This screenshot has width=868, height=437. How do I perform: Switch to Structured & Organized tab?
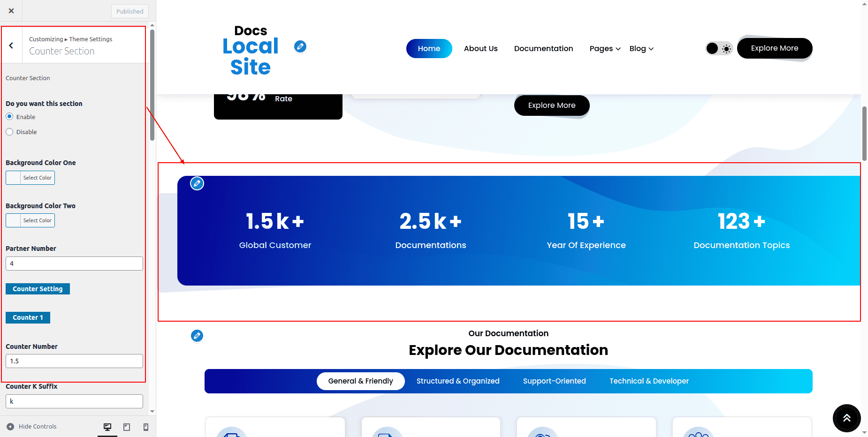tap(458, 381)
